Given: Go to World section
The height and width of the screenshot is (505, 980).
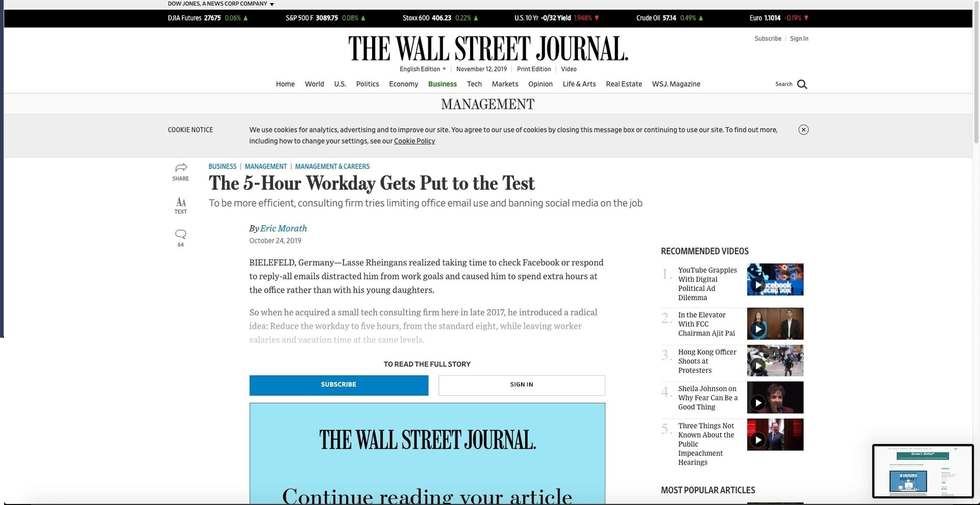Looking at the screenshot, I should [314, 84].
